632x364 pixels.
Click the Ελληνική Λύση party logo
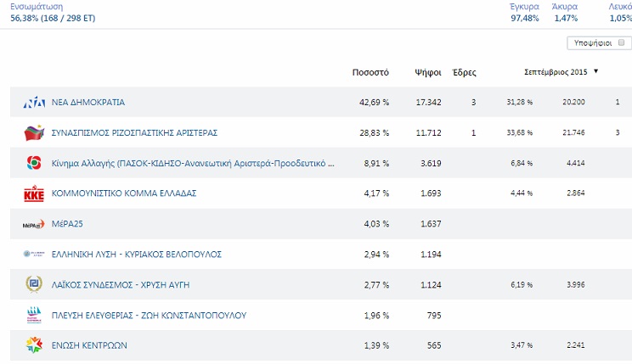pos(34,255)
